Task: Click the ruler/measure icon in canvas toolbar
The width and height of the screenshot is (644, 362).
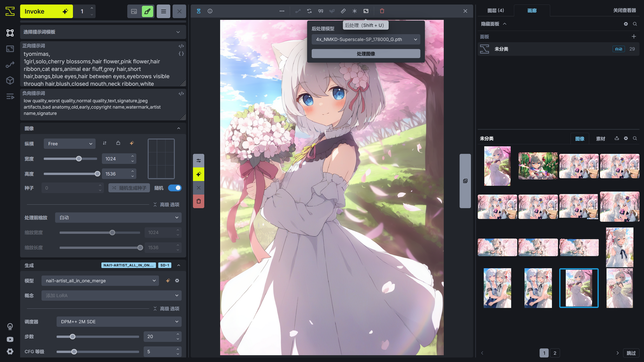Action: click(x=343, y=11)
